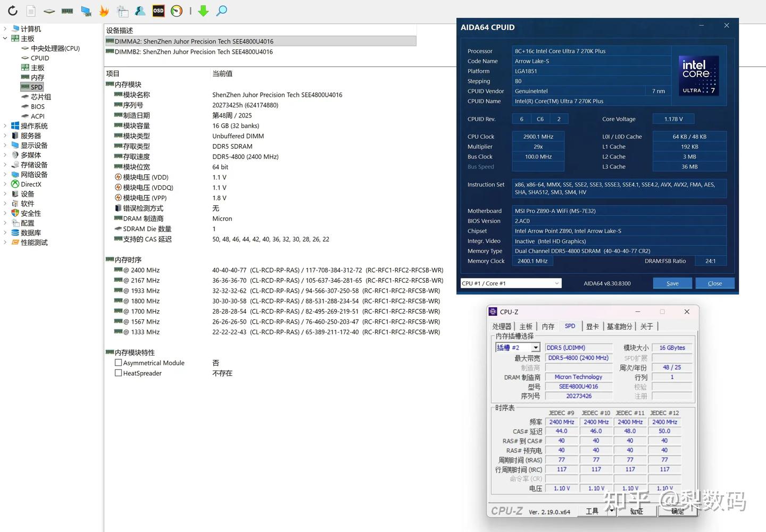
Task: Expand the 操作系统 tree node
Action: coord(5,126)
